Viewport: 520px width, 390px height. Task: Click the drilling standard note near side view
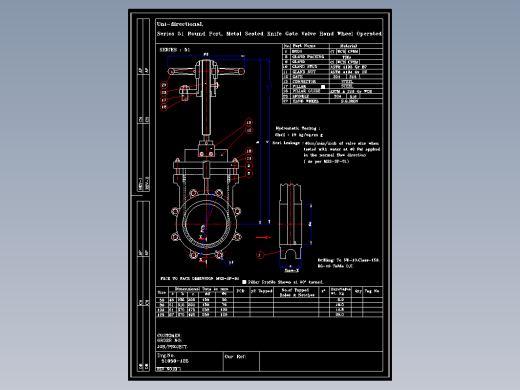[x=348, y=263]
